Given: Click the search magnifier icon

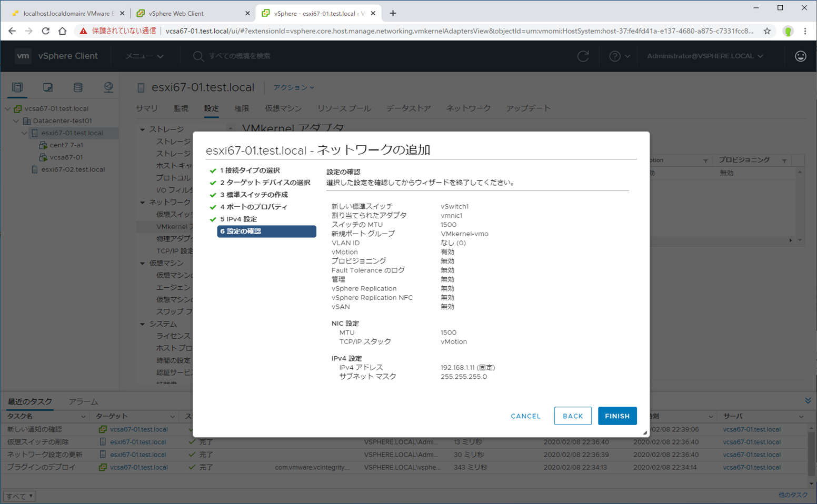Looking at the screenshot, I should 198,56.
